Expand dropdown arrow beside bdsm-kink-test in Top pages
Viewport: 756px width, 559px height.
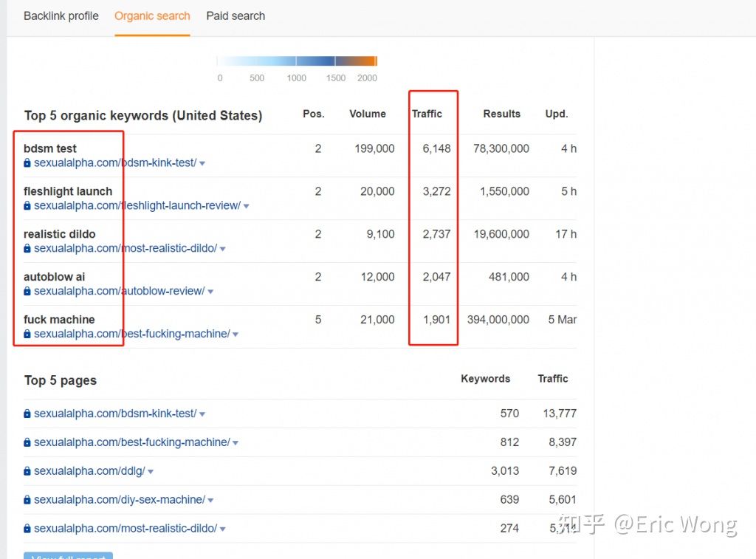(202, 414)
